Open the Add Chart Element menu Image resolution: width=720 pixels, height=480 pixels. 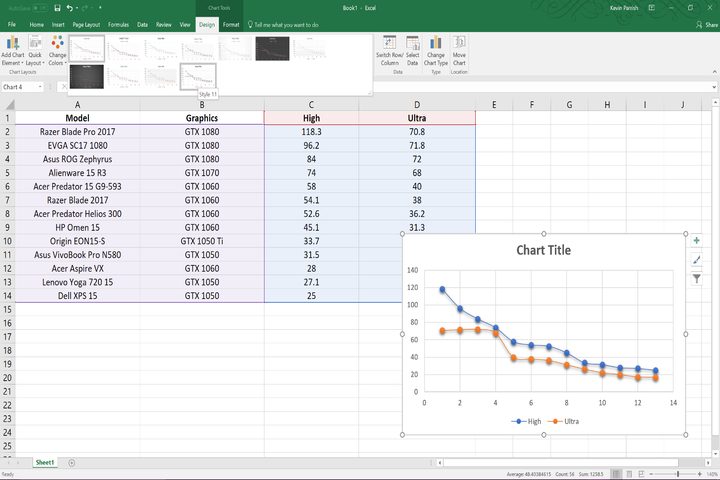[12, 51]
